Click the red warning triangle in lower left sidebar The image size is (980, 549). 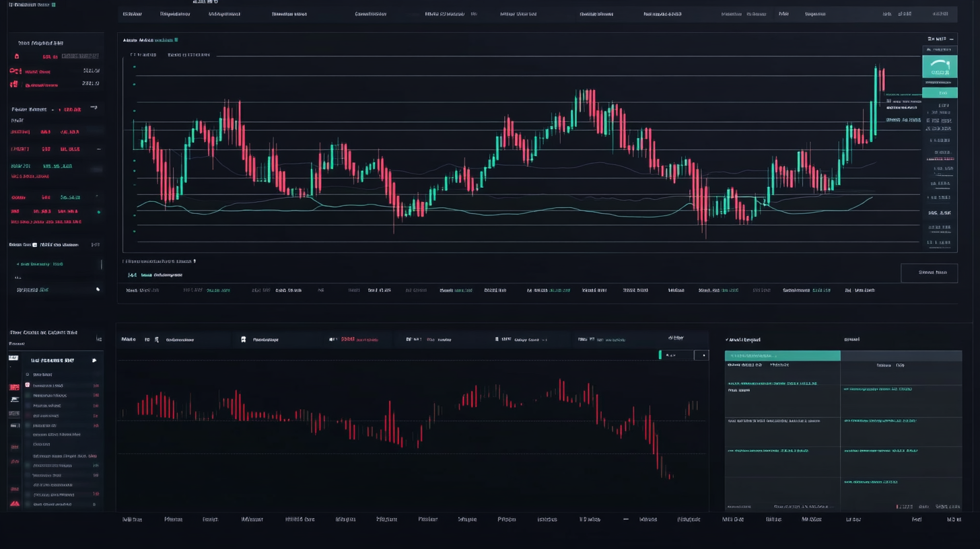point(14,503)
